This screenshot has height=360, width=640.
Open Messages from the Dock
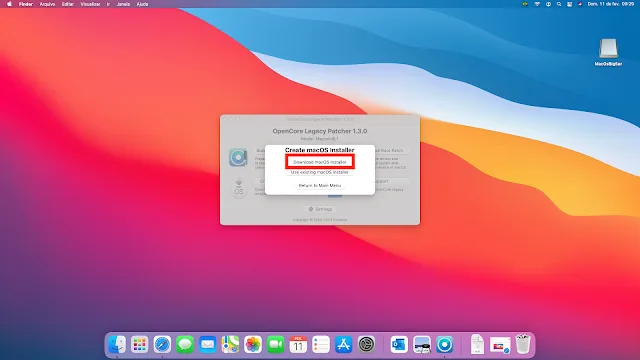pos(185,344)
